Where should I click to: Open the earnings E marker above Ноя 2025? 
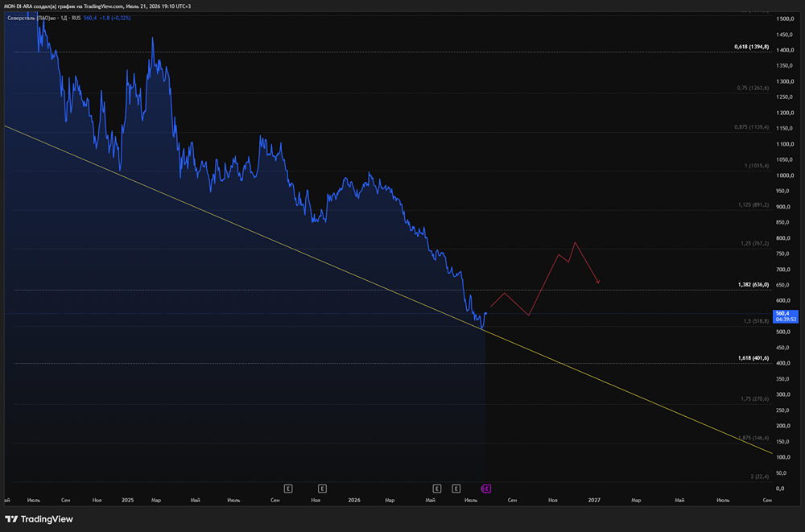(322, 489)
